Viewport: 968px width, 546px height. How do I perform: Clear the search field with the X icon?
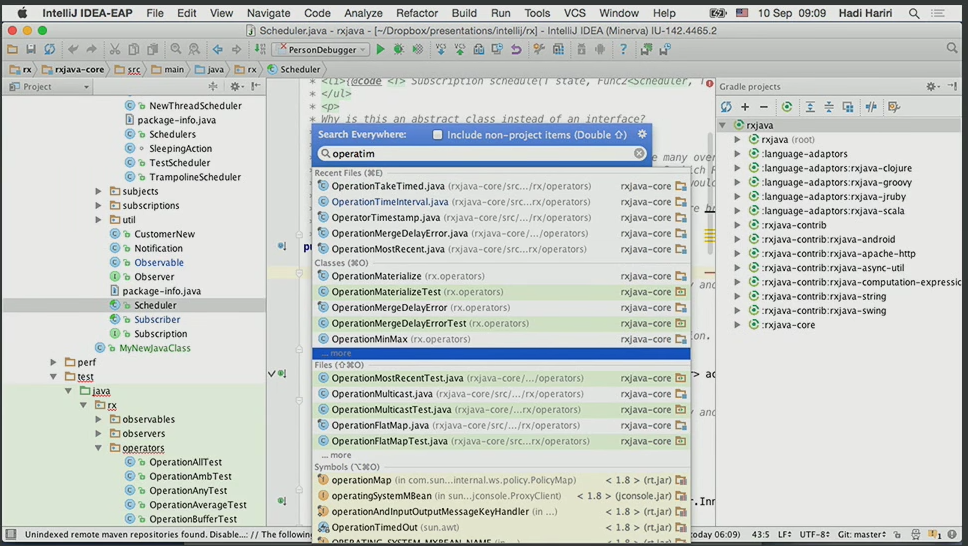(639, 153)
